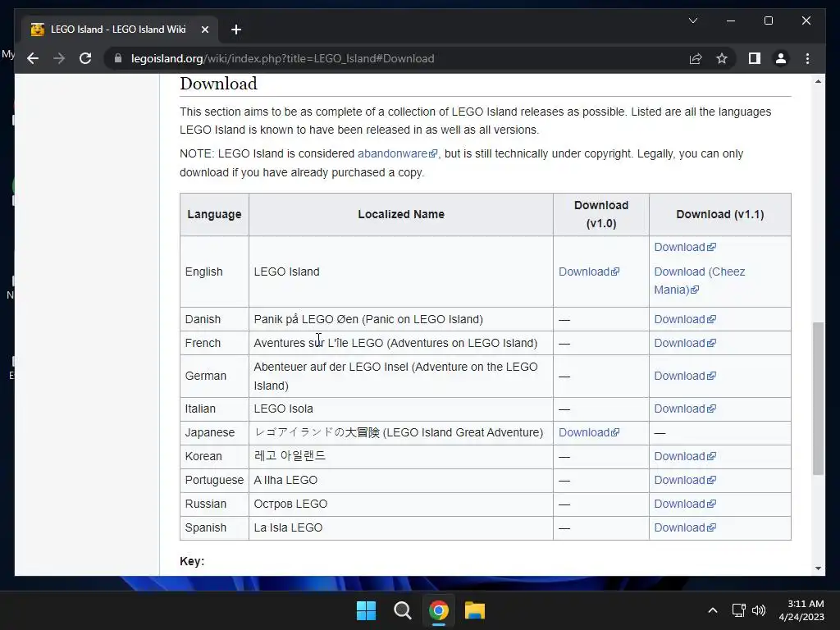Show hidden system tray icons
Viewport: 840px width, 630px height.
pos(713,610)
